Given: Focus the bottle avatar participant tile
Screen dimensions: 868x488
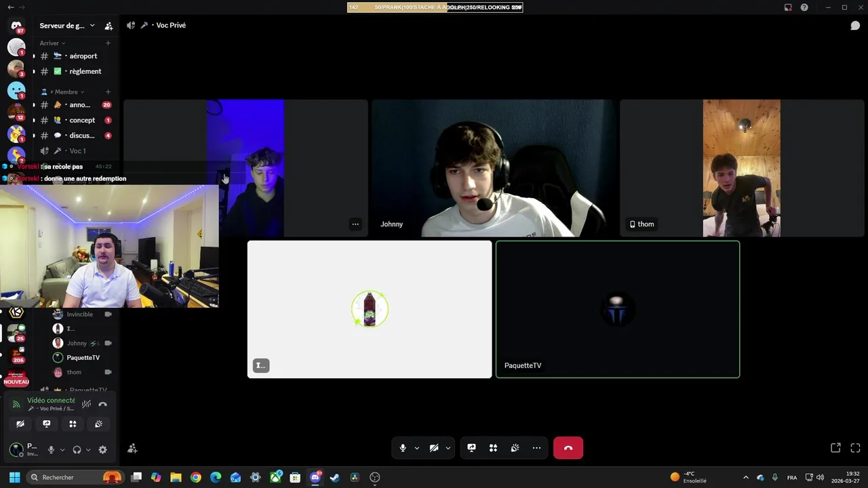Looking at the screenshot, I should [x=370, y=309].
